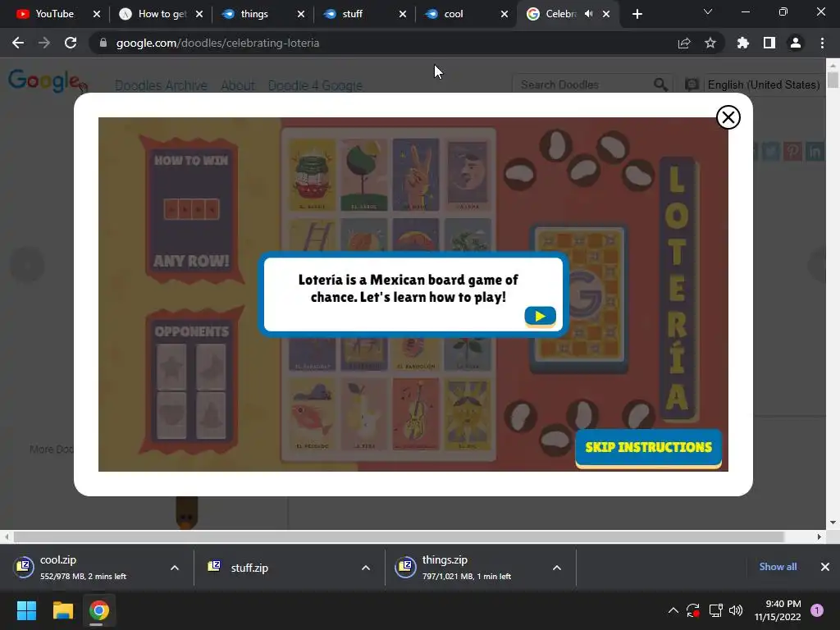
Task: Open the English (United States) language selector
Action: (764, 84)
